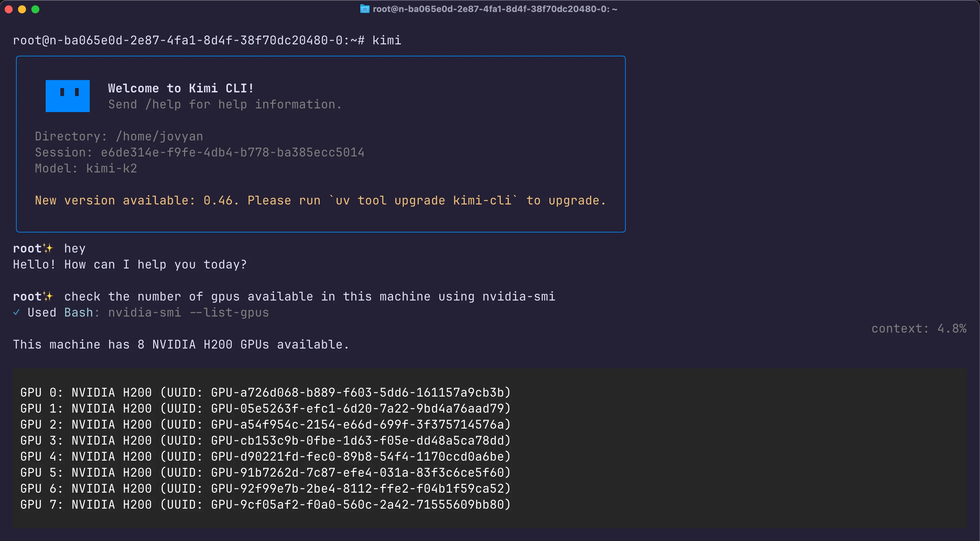Image resolution: width=980 pixels, height=541 pixels.
Task: Click the home folder icon in title bar
Action: click(365, 9)
